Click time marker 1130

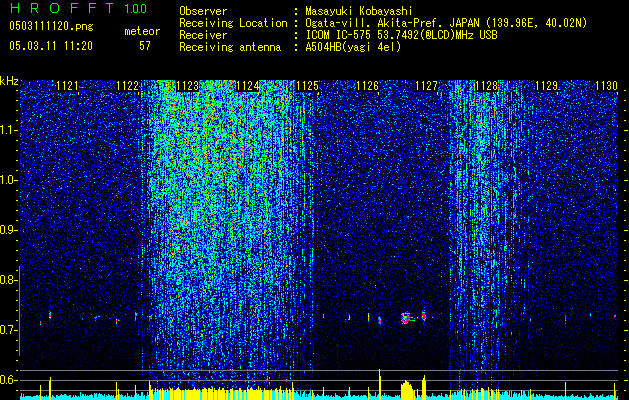coord(607,86)
